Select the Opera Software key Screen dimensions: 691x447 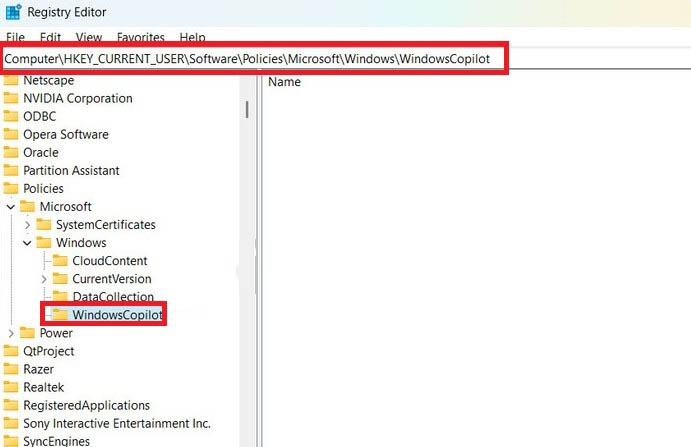click(66, 134)
